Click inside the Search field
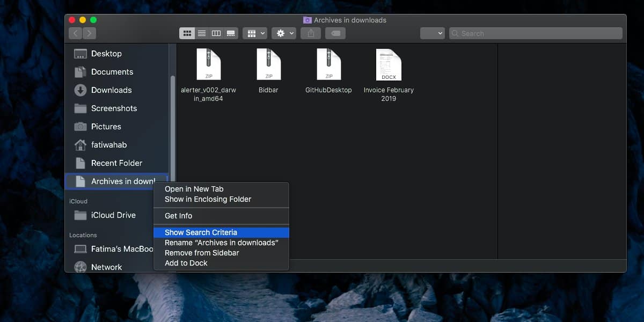This screenshot has height=322, width=644. [x=536, y=33]
